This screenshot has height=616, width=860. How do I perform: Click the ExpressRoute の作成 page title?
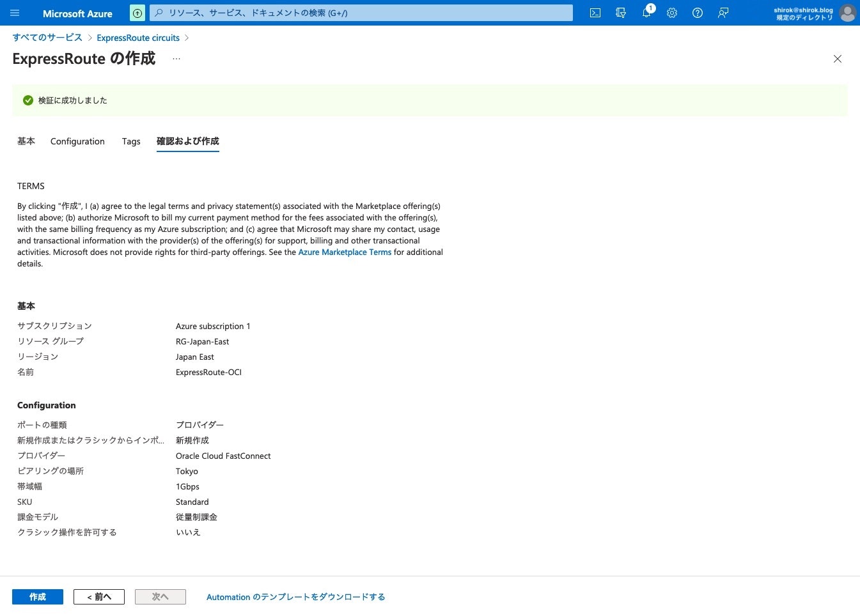click(x=84, y=59)
